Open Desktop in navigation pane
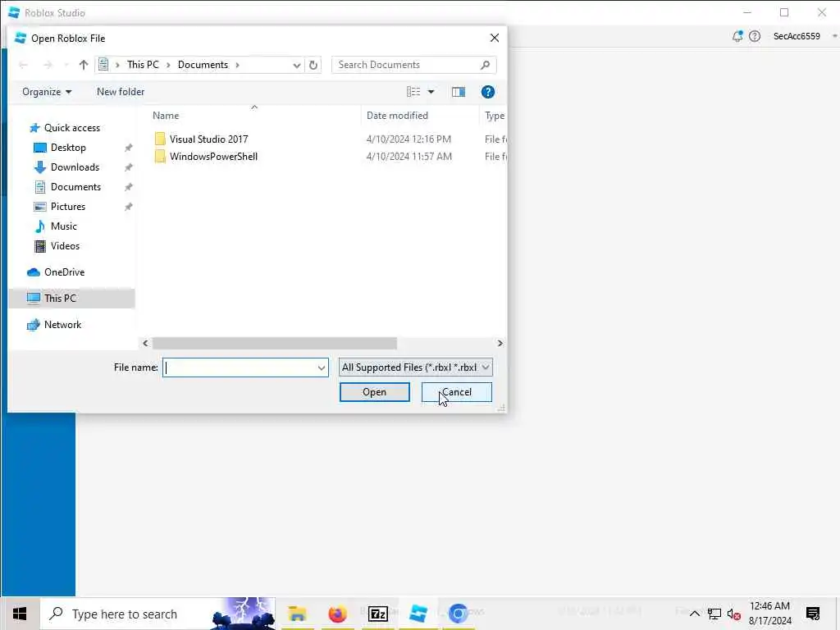This screenshot has width=840, height=630. point(68,148)
